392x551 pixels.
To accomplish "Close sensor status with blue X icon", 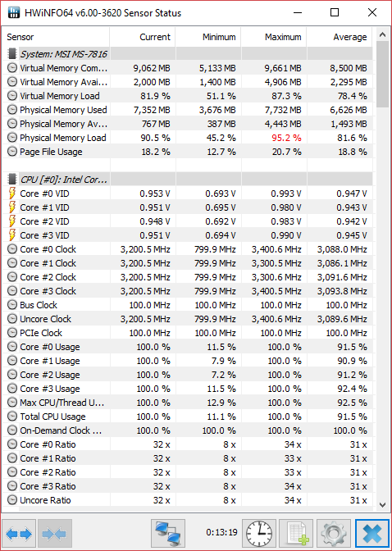I will pos(372,534).
